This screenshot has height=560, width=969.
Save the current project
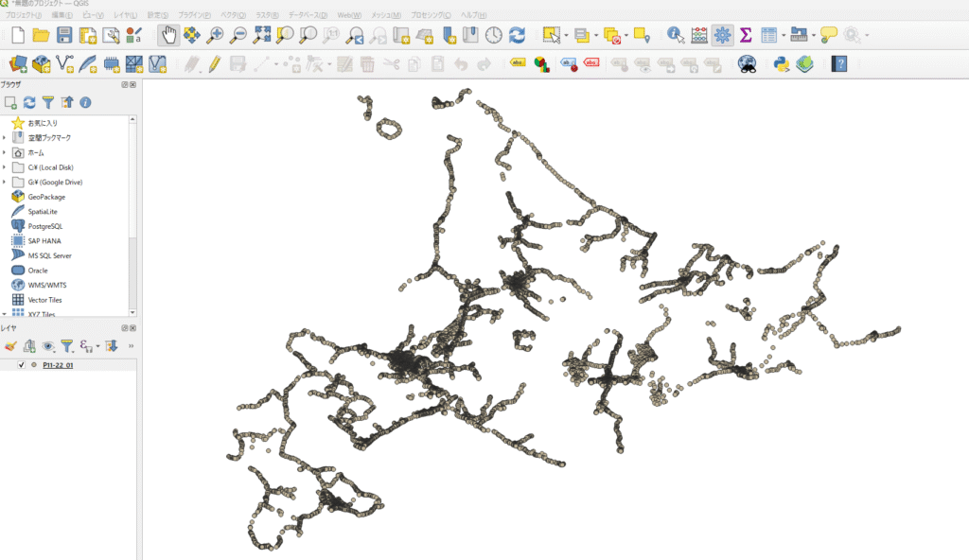click(64, 35)
